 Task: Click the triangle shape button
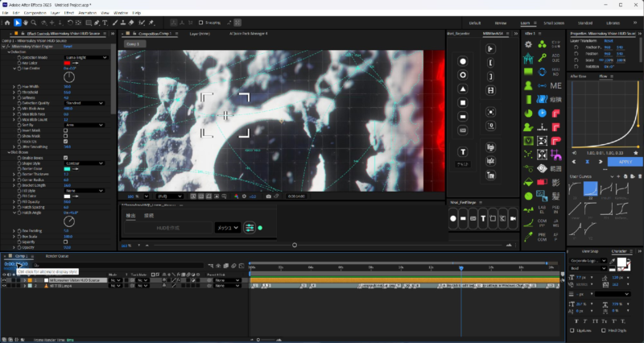pos(463,89)
